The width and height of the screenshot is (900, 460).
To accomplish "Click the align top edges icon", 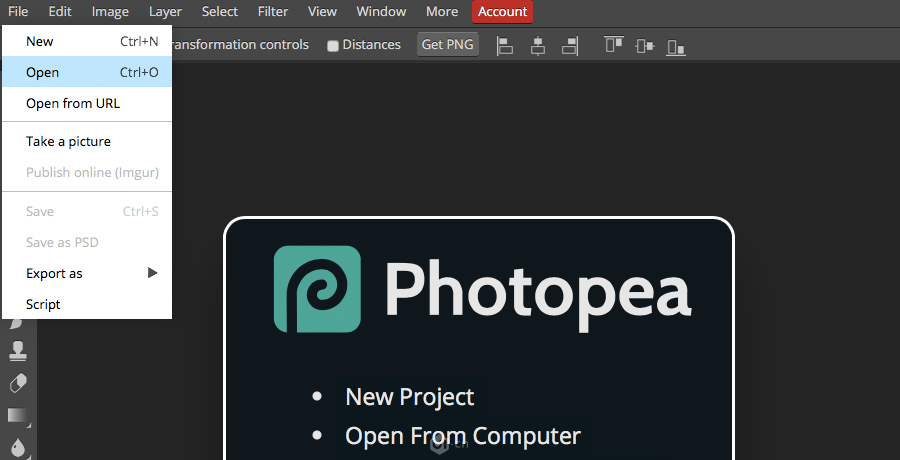I will click(x=614, y=44).
